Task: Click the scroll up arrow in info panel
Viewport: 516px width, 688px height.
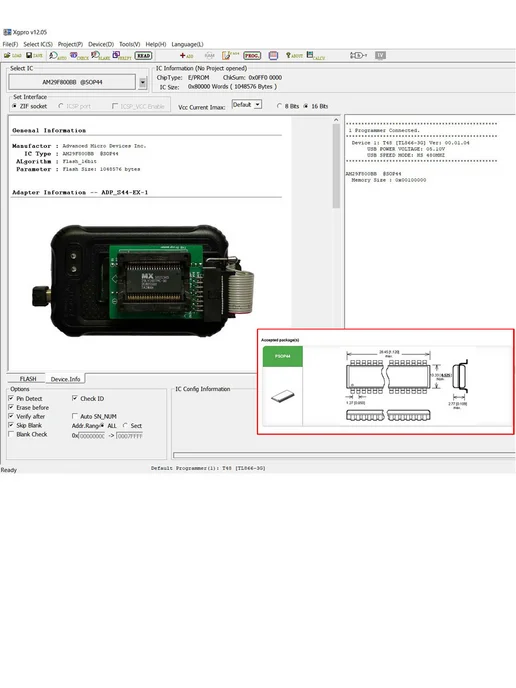Action: (x=336, y=120)
